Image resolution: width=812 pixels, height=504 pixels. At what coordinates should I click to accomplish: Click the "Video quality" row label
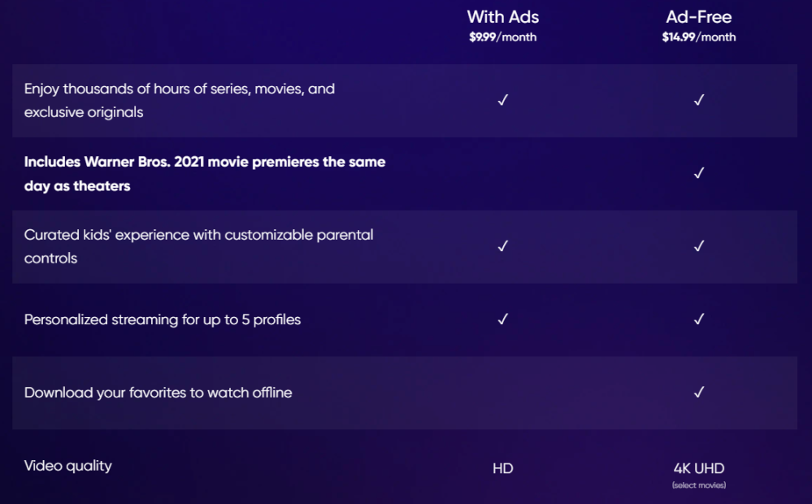(x=68, y=466)
